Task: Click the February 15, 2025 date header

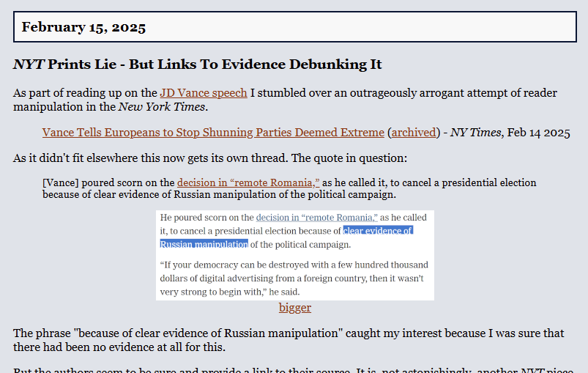Action: 83,27
